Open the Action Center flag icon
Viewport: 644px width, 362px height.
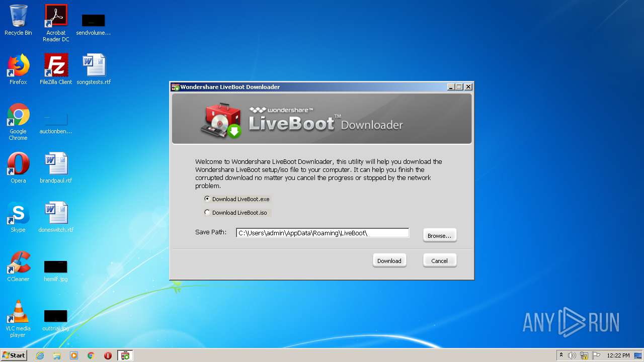click(x=596, y=355)
